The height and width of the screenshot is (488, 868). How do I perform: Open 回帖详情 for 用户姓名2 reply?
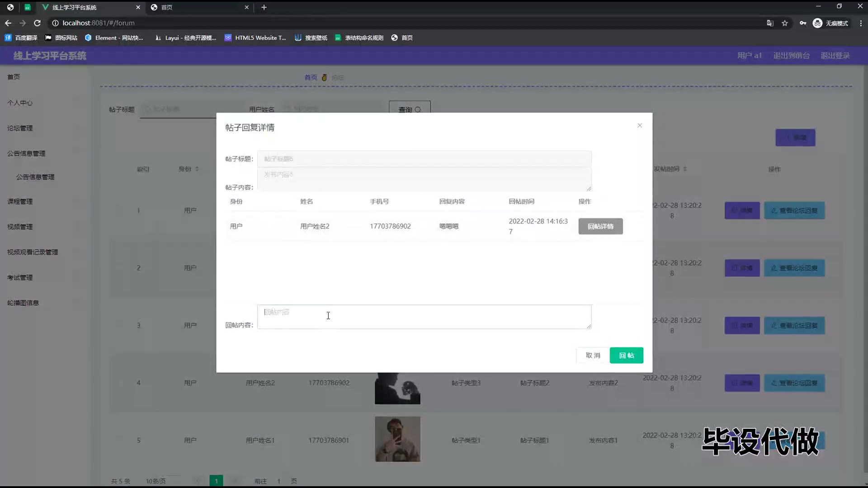(600, 226)
